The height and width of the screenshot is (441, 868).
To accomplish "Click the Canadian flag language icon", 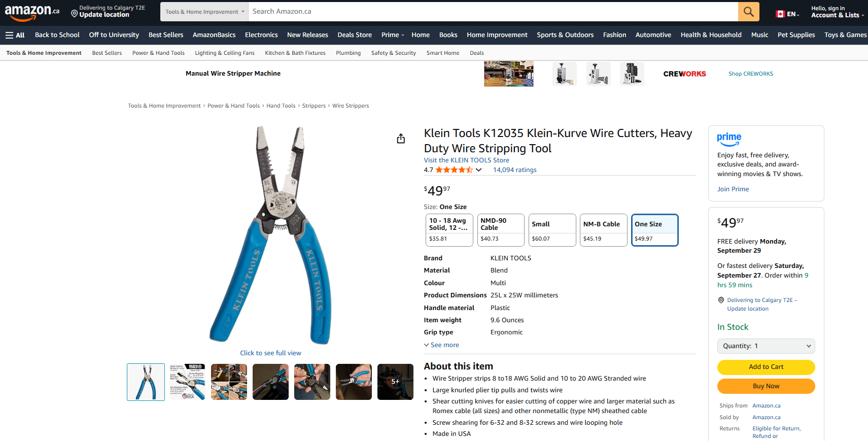I will tap(780, 14).
